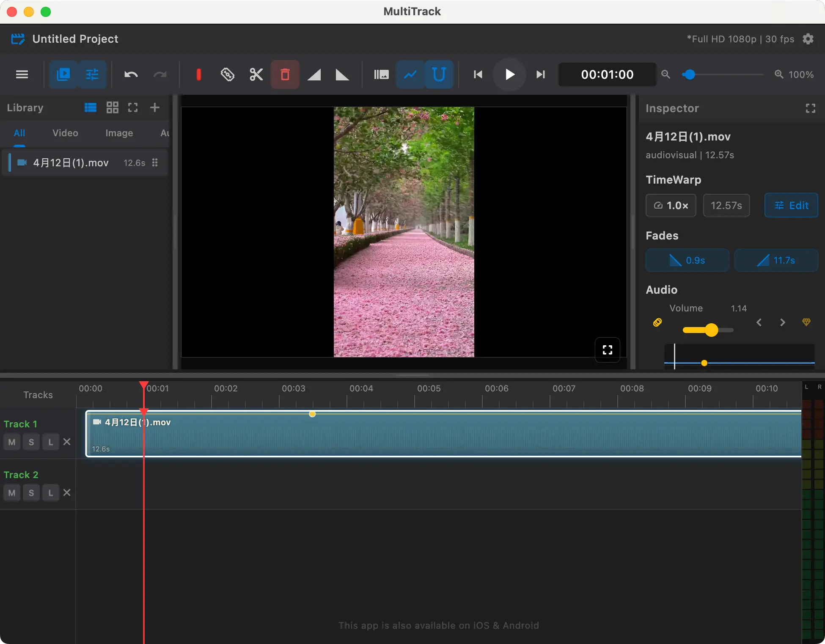Click the 0.9s fade button
The image size is (825, 644).
point(687,260)
